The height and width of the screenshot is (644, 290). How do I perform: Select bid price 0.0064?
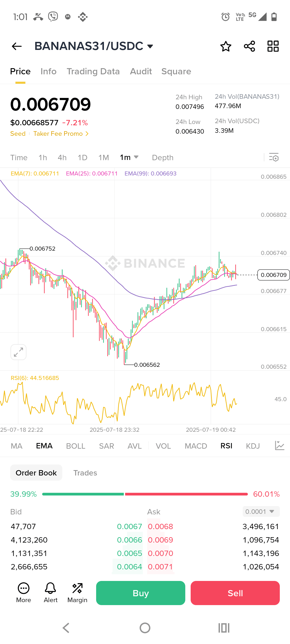click(129, 567)
